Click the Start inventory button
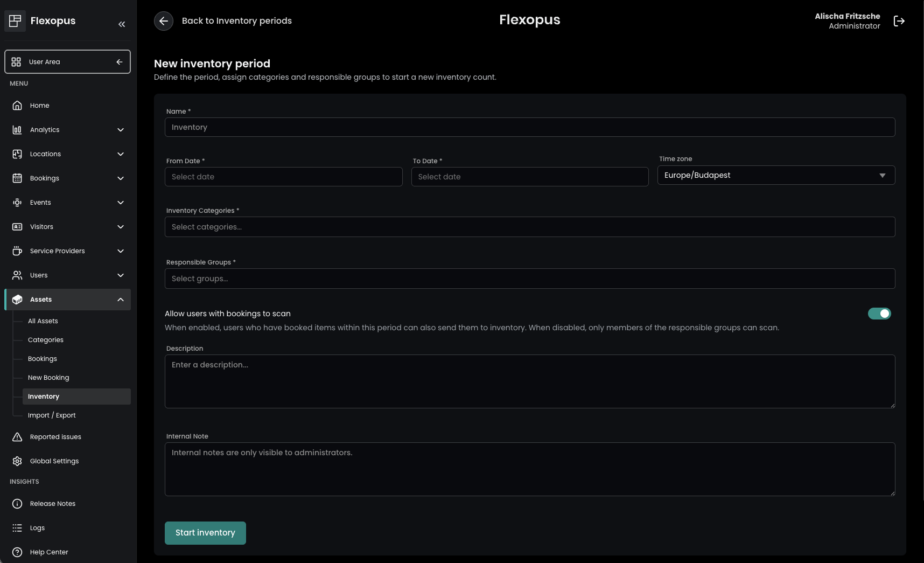This screenshot has height=563, width=924. pos(205,533)
